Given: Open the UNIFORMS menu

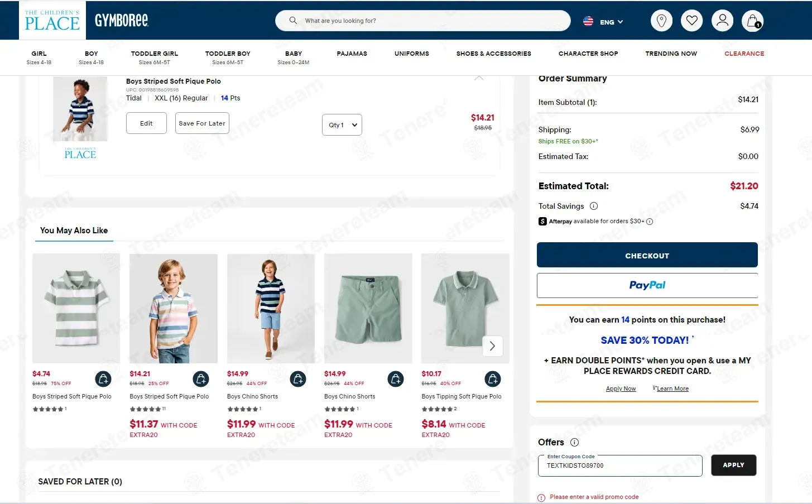Looking at the screenshot, I should (x=412, y=54).
